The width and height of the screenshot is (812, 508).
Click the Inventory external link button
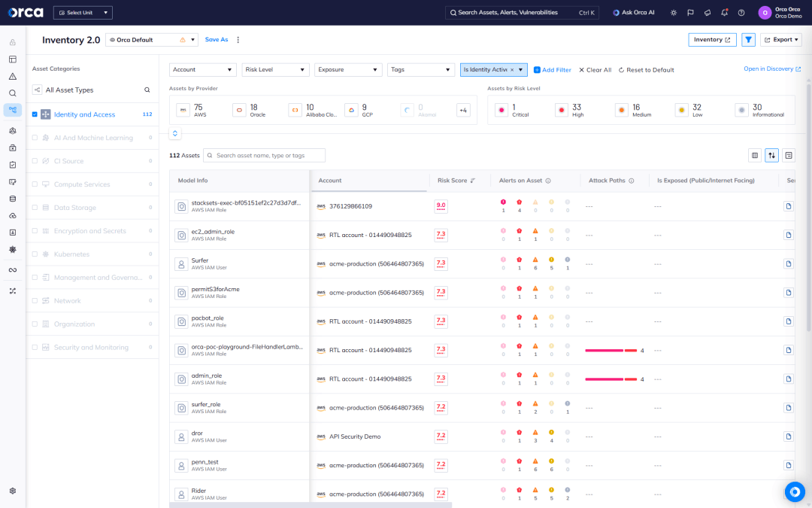pos(712,40)
